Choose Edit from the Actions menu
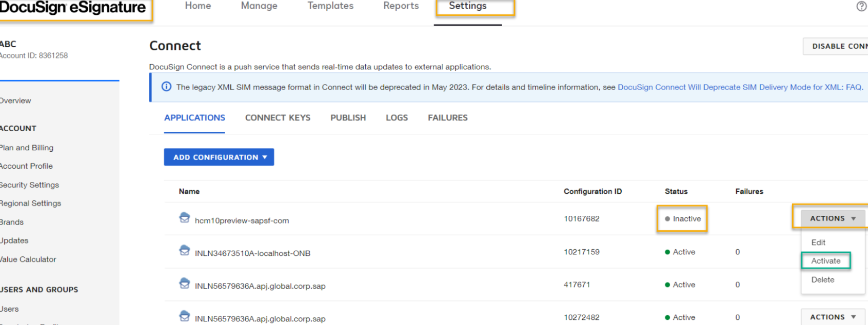Image resolution: width=868 pixels, height=325 pixels. 818,242
